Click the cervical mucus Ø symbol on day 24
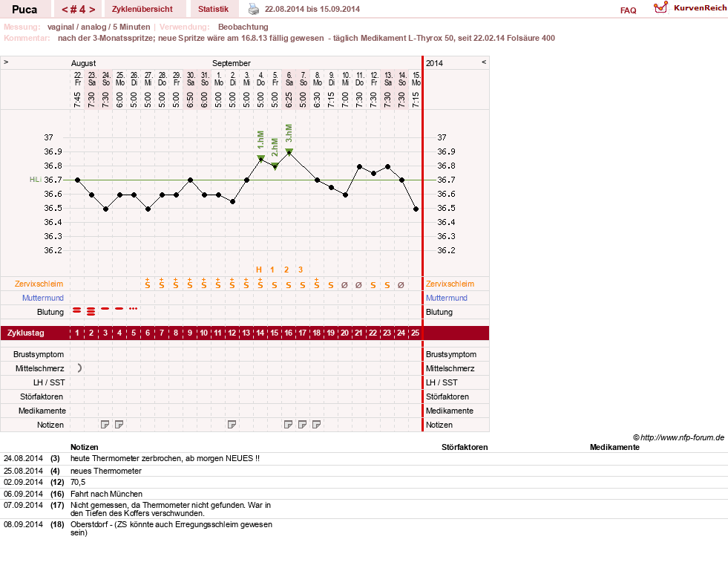728x571 pixels. click(401, 285)
